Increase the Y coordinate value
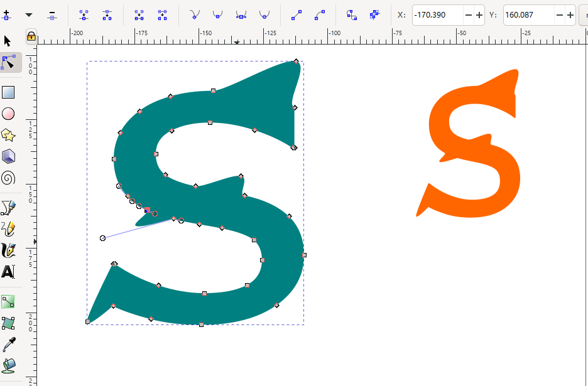This screenshot has width=588, height=386. [570, 15]
